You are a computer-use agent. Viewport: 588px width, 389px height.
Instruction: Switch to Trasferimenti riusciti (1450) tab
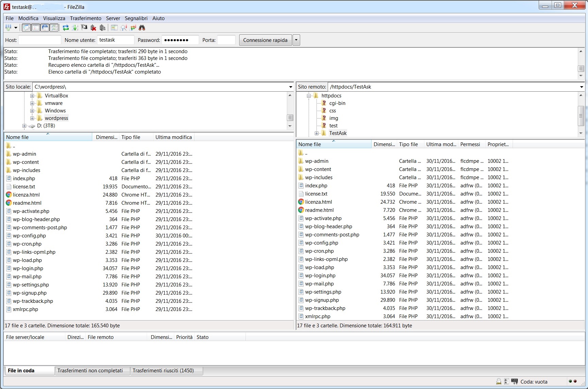pos(166,371)
